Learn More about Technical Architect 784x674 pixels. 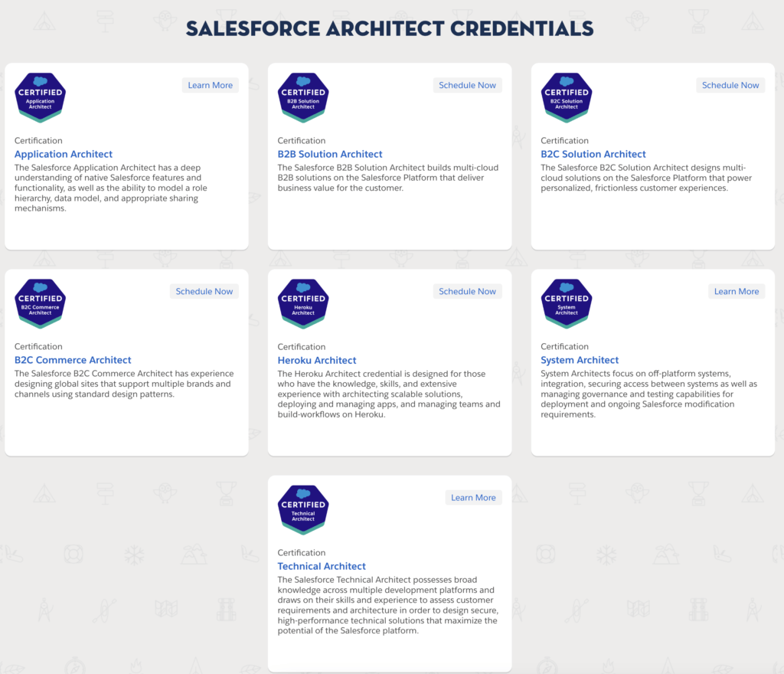pos(473,498)
